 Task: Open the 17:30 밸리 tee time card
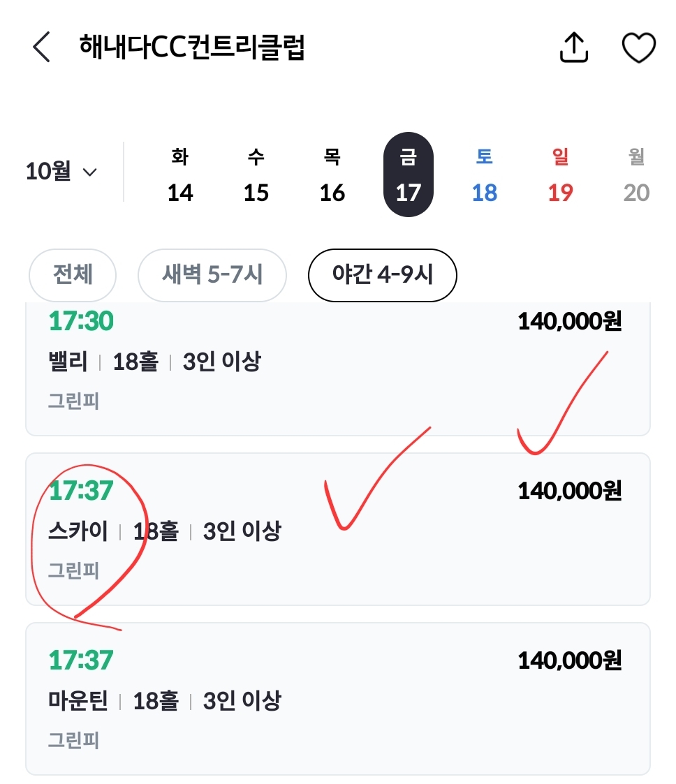tap(338, 370)
